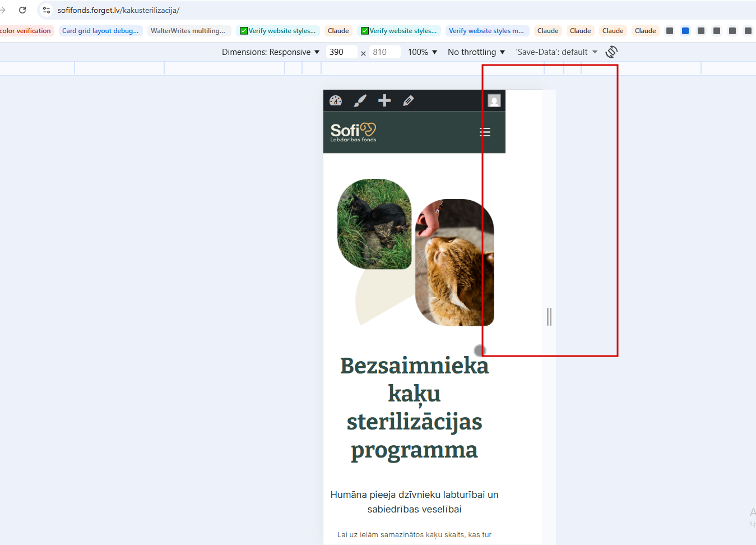Viewport: 756px width, 545px height.
Task: Click the pencil Edit page icon
Action: (x=409, y=101)
